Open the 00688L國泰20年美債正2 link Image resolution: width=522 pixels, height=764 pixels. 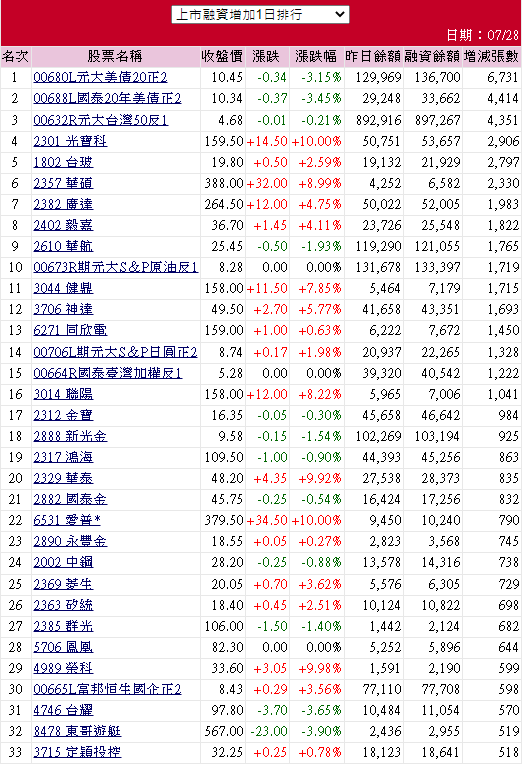[107, 98]
